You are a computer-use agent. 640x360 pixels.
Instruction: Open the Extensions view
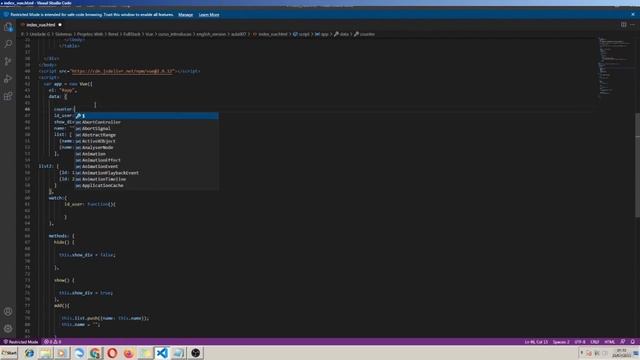8,96
